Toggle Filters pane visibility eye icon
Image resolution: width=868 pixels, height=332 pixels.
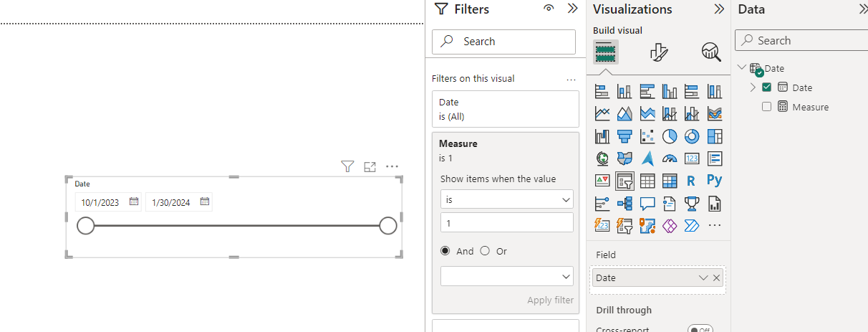click(x=549, y=9)
